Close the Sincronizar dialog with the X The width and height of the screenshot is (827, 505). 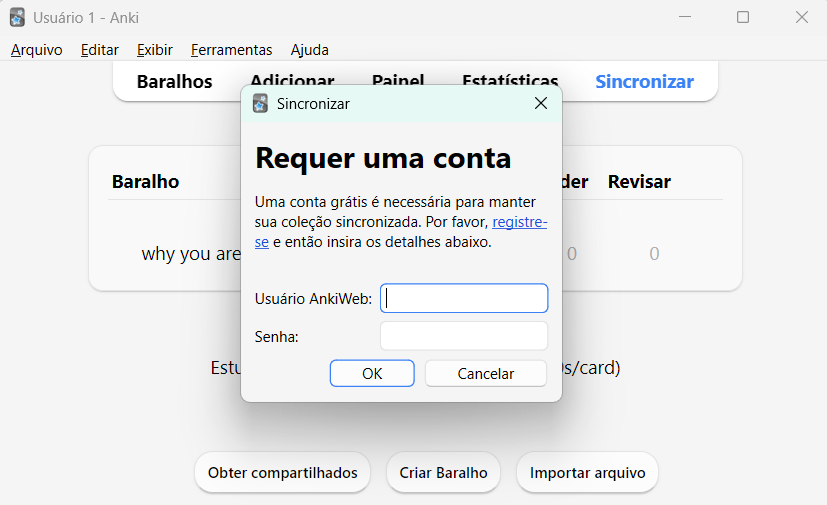point(541,103)
